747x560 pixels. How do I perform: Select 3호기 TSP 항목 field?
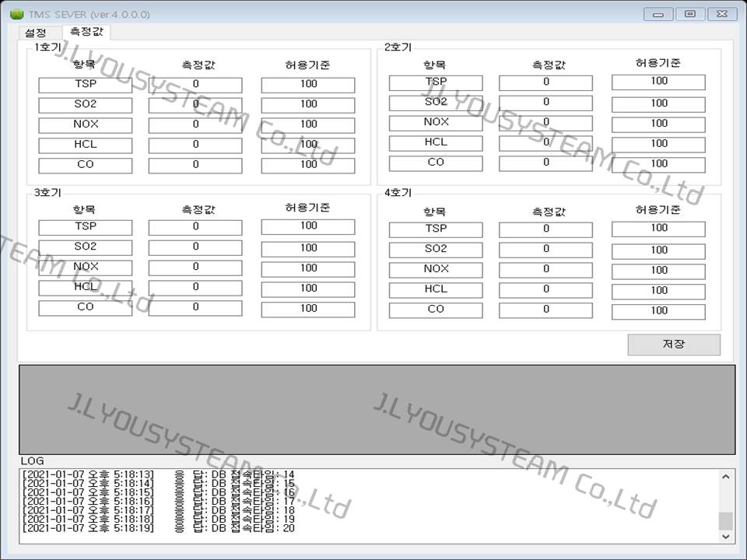pyautogui.click(x=86, y=228)
